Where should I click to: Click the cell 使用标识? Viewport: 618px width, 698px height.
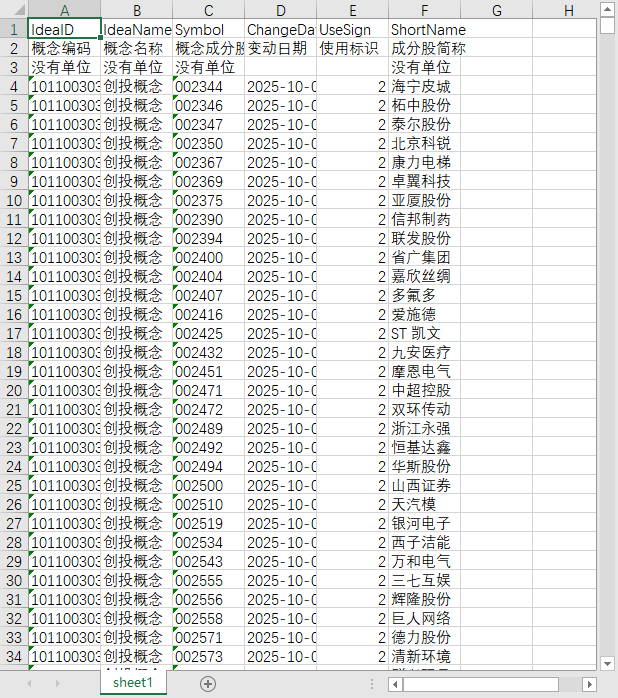click(353, 48)
